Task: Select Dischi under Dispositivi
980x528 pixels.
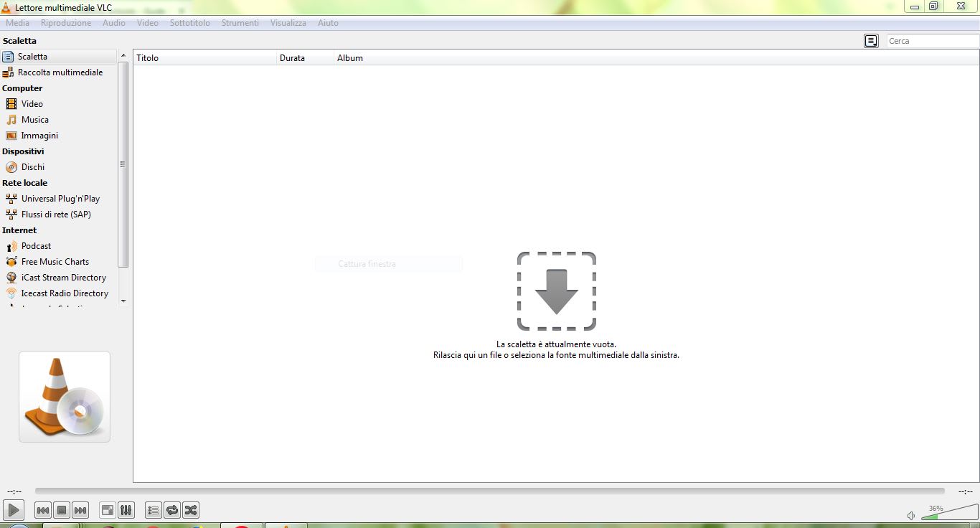Action: point(58,167)
